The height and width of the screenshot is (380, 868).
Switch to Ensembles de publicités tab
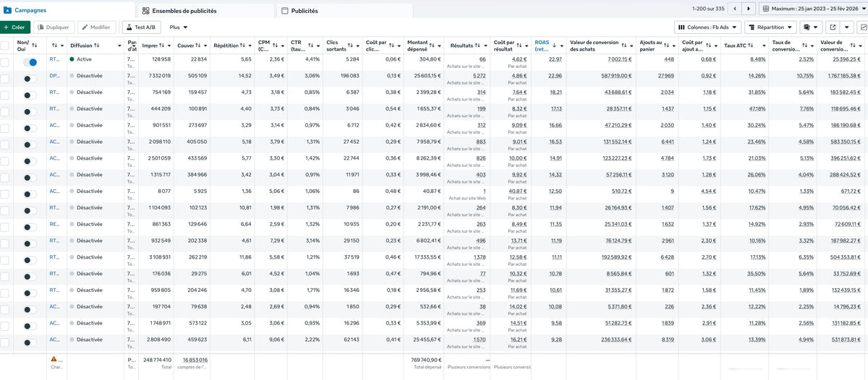pos(182,11)
